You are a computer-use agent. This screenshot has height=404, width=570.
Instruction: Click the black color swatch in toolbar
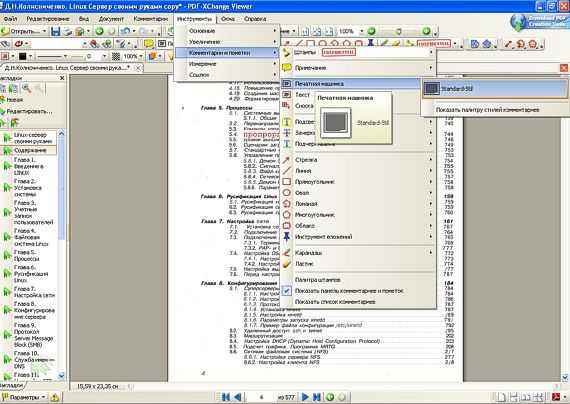point(23,57)
